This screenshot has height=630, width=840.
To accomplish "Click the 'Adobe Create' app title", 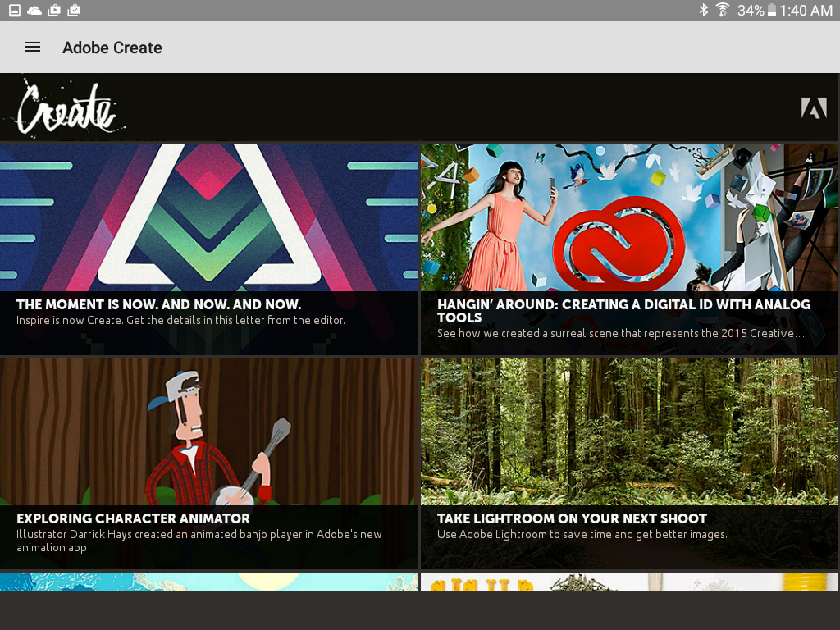I will (112, 48).
